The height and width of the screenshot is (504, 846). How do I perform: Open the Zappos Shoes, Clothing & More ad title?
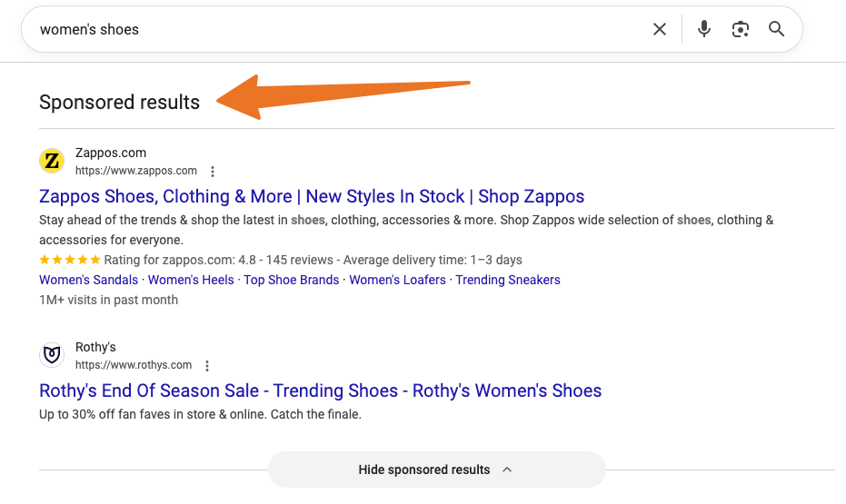click(x=312, y=196)
